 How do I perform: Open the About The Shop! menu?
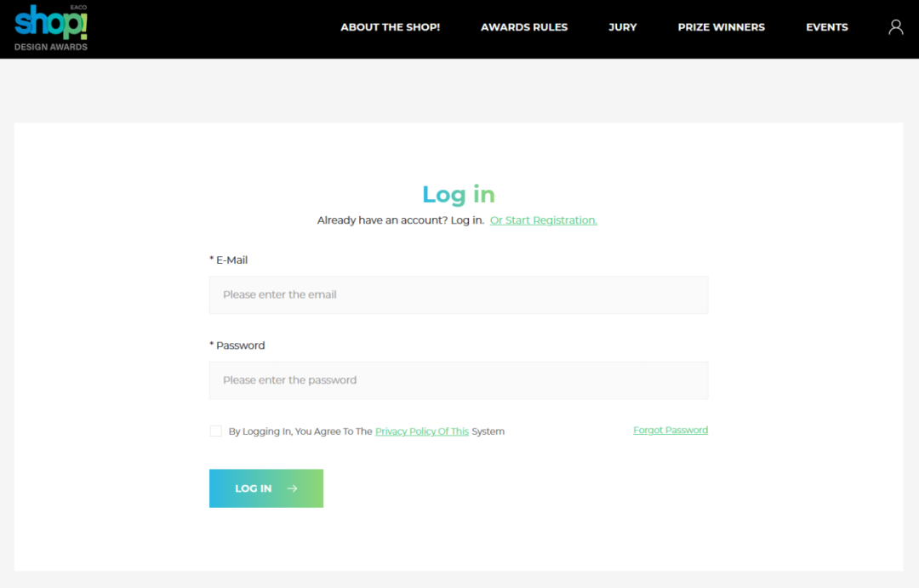click(x=390, y=27)
